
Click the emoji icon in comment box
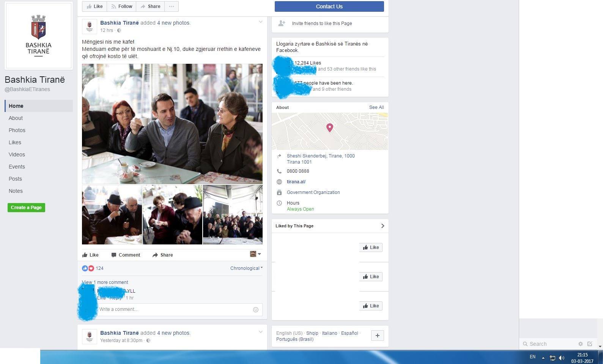(x=256, y=310)
